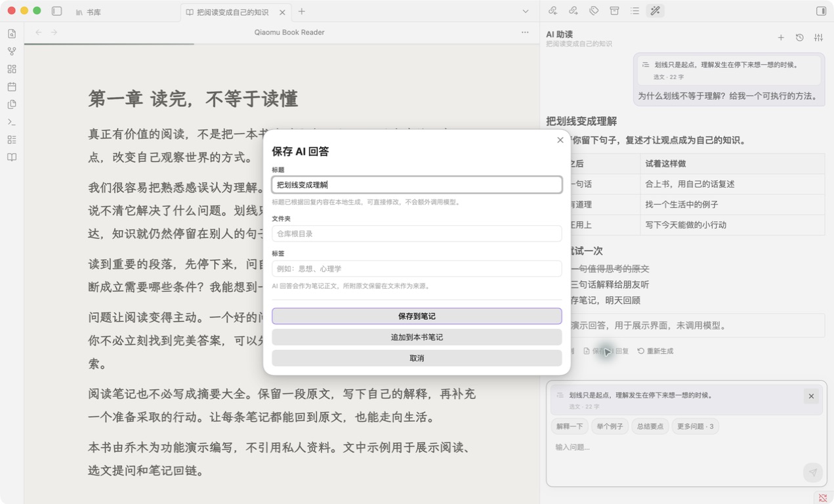Expand 更多问题 · 3 chip

tap(695, 427)
